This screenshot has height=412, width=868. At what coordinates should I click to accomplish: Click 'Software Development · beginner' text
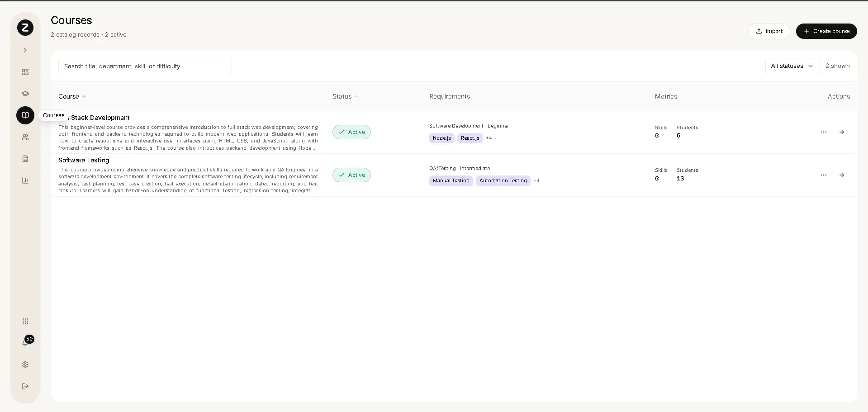click(x=469, y=126)
